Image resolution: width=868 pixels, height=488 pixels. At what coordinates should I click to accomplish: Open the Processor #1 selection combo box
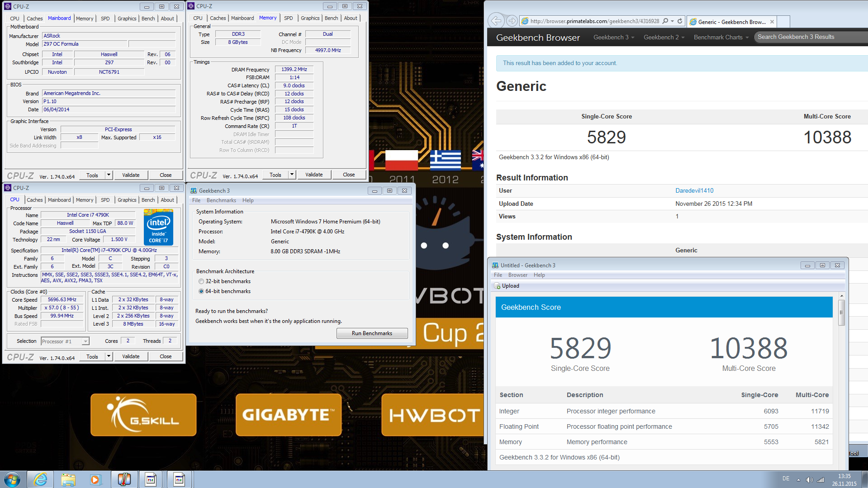click(65, 341)
